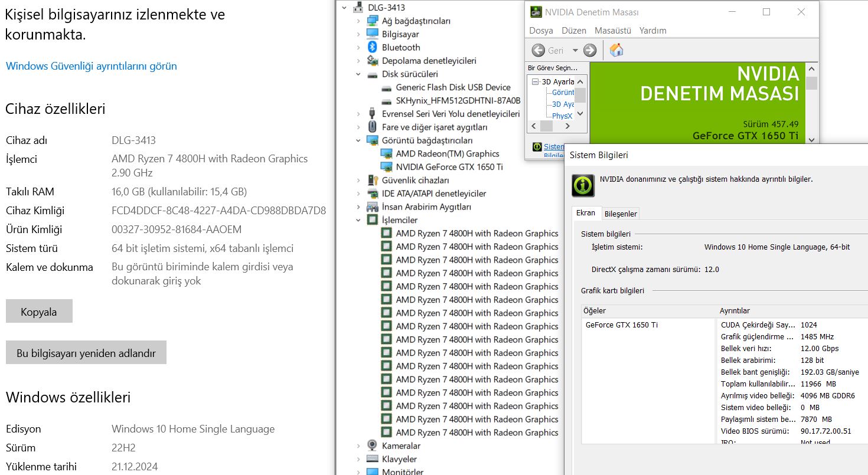Click the Geri back arrow icon

tap(538, 50)
